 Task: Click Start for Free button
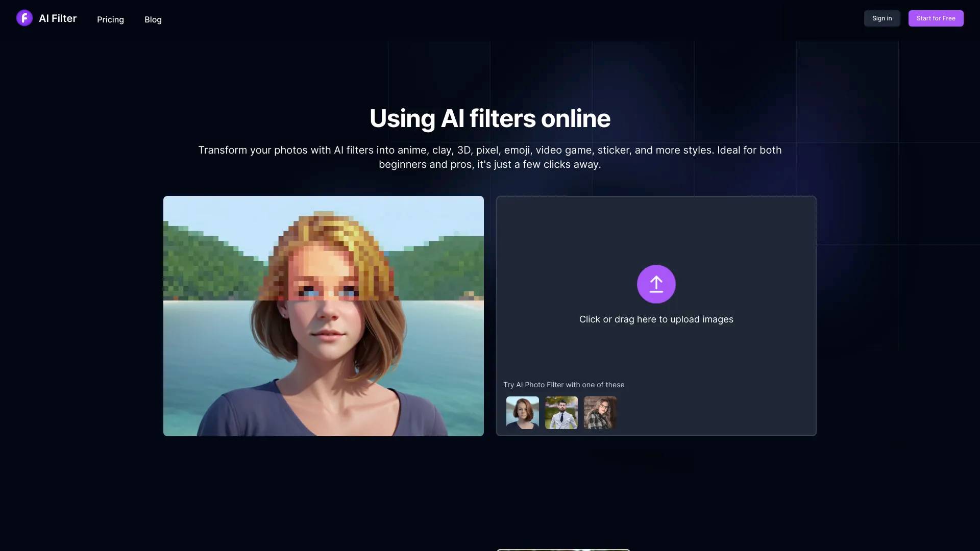coord(936,18)
